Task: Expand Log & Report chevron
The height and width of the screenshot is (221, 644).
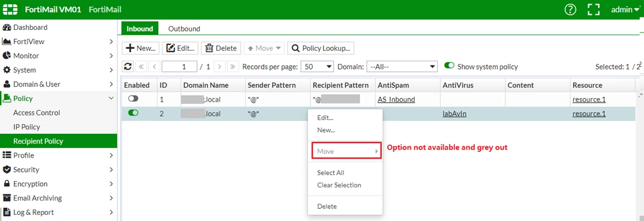Action: 111,212
